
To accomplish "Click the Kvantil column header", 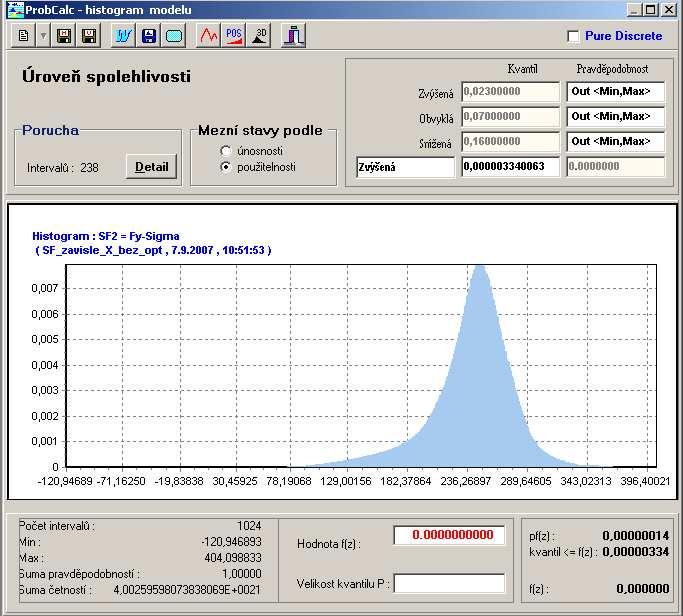I will tap(522, 69).
